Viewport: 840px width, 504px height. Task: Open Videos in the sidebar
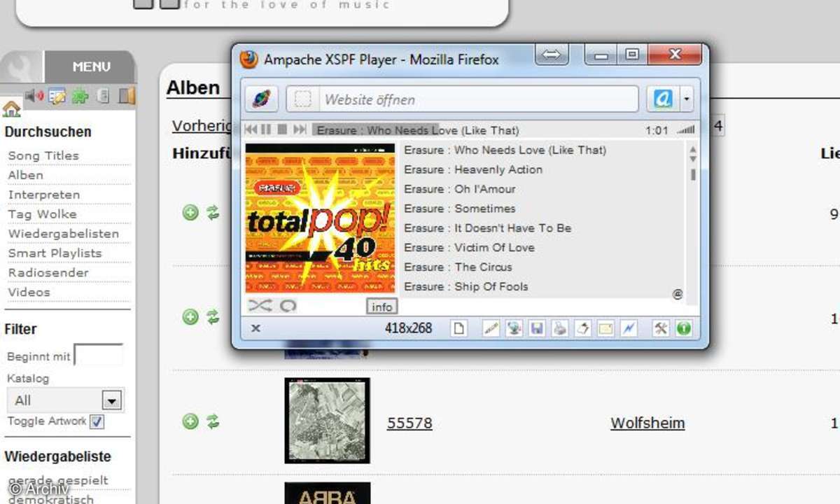tap(29, 293)
